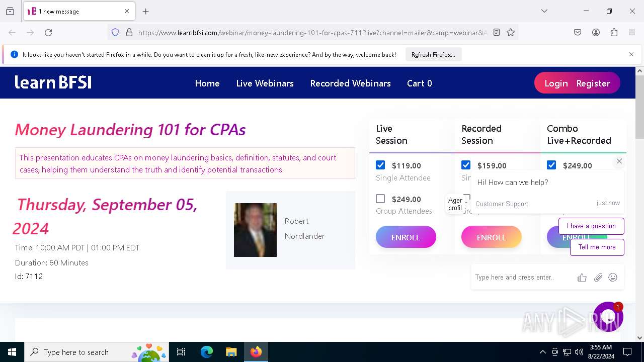Open Cart 0 in the navigation

coord(420,83)
